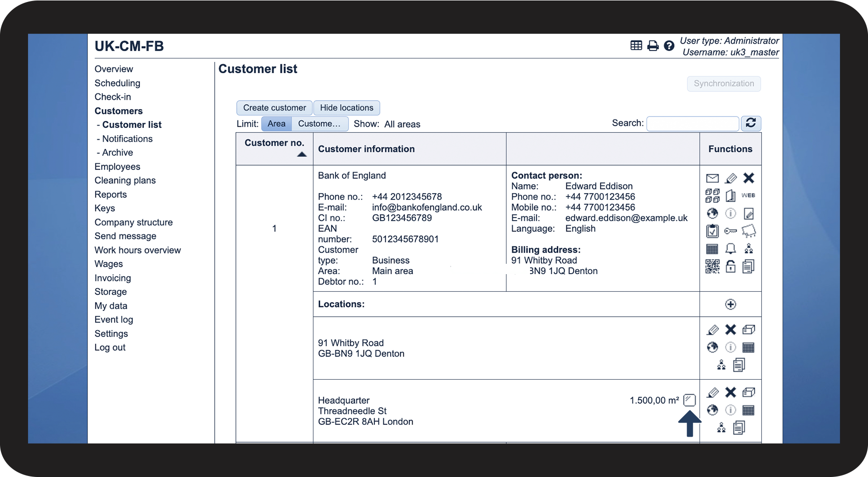868x477 pixels.
Task: Open the calendar grid icon for Bank of England
Action: pyautogui.click(x=712, y=249)
